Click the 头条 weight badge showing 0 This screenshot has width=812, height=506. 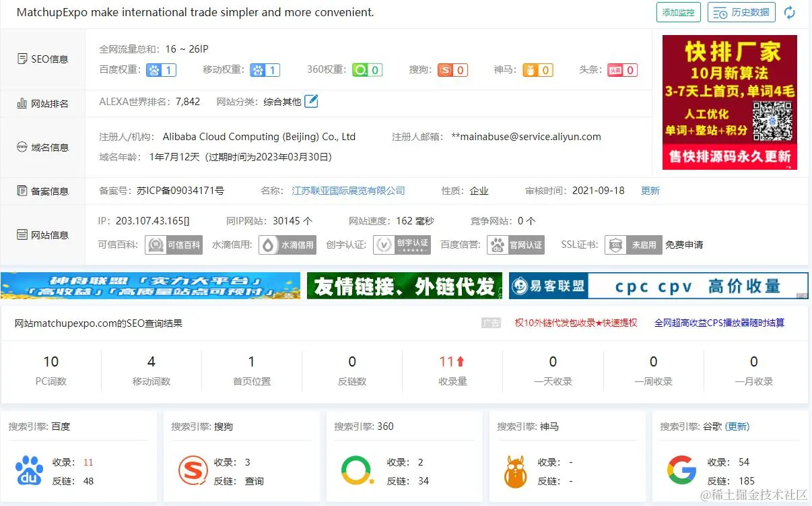[622, 69]
